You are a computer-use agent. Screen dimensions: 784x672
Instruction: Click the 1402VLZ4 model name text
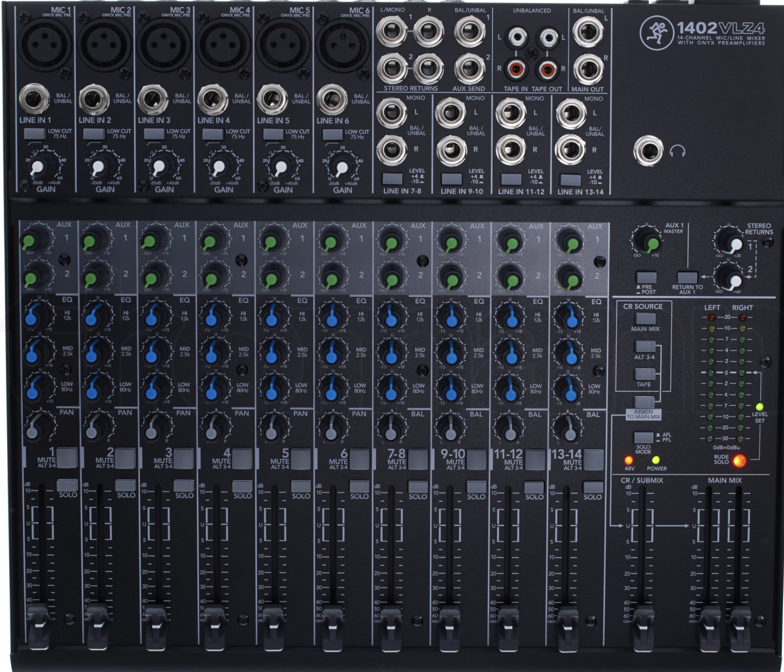(720, 28)
